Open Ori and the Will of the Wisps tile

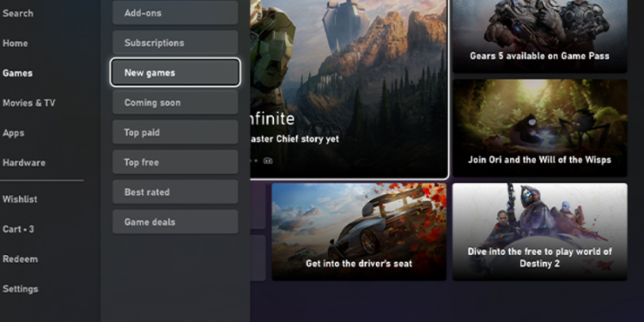click(540, 128)
